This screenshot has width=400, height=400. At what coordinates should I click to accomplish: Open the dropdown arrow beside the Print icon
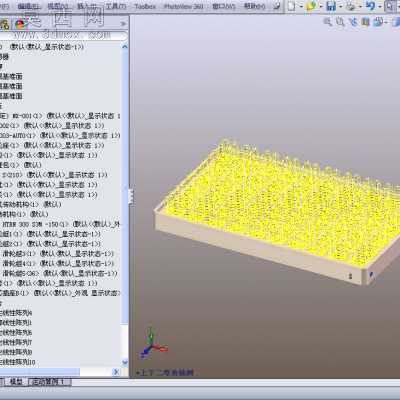[360, 6]
